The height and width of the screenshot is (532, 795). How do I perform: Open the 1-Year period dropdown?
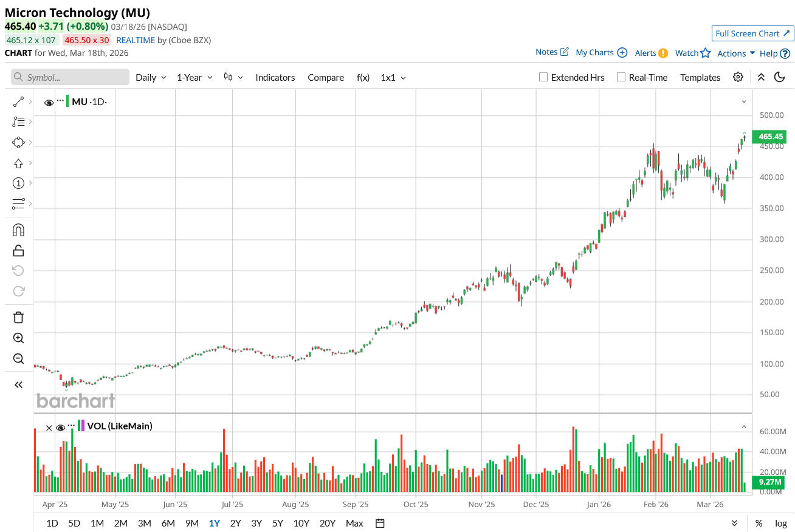(195, 77)
